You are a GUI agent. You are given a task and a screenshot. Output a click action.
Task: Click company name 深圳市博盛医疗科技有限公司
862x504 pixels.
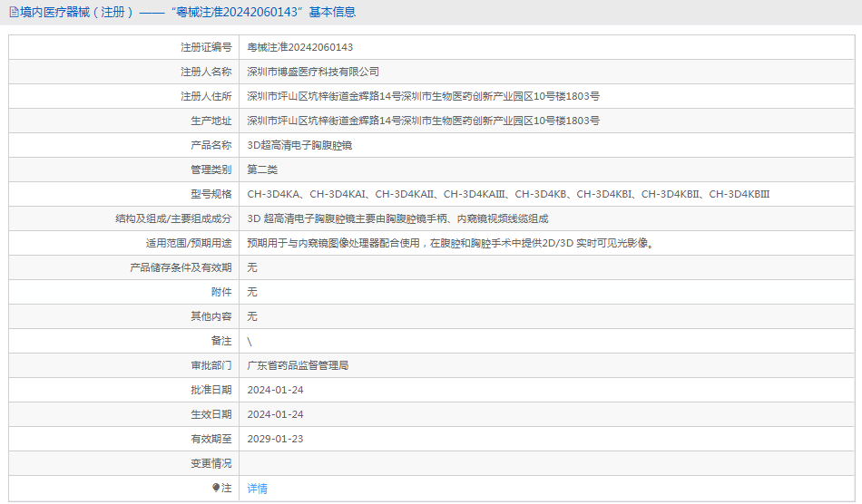313,72
